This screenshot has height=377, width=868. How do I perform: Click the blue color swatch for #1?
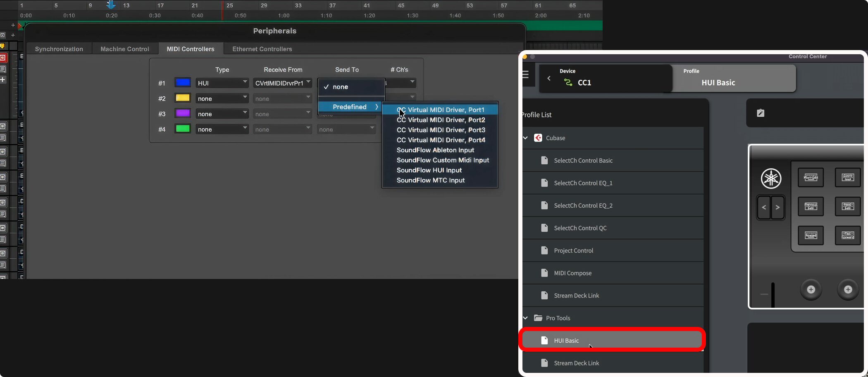183,82
